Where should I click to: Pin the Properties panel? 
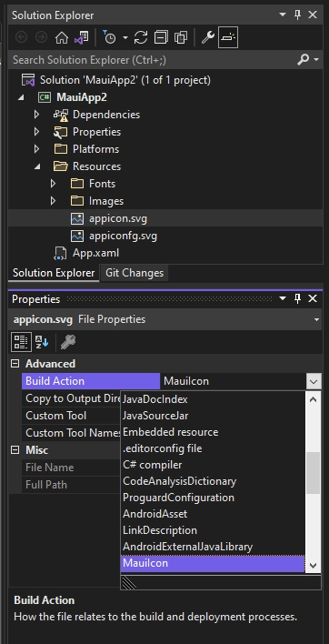click(297, 298)
